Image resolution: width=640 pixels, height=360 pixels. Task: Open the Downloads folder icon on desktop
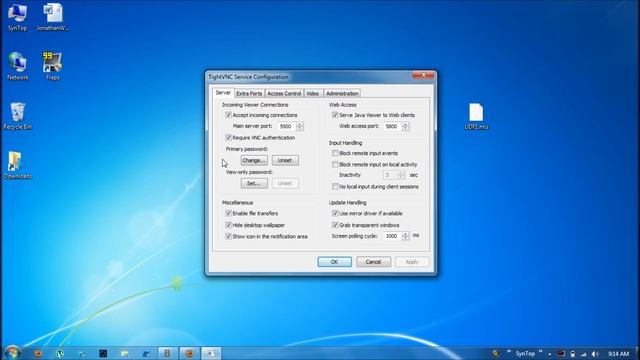coord(18,165)
